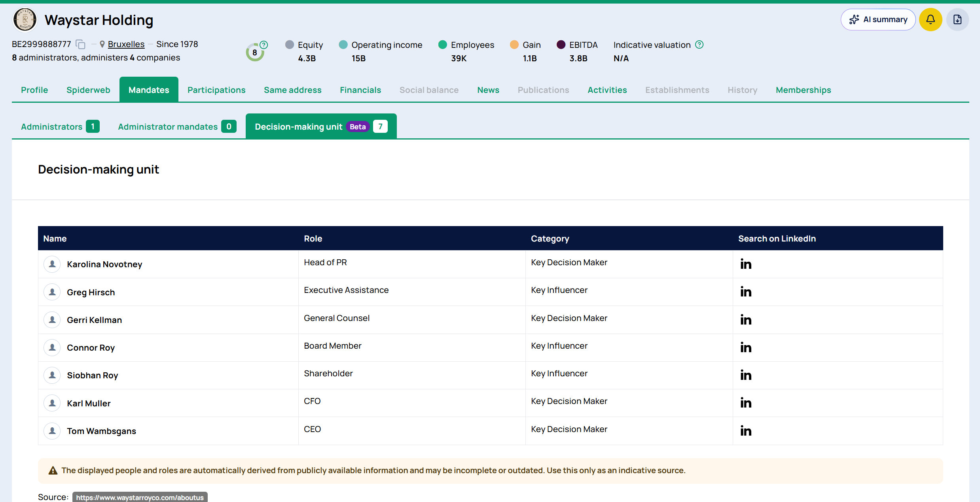Open LinkedIn search for Connor Roy
This screenshot has width=980, height=502.
tap(745, 347)
